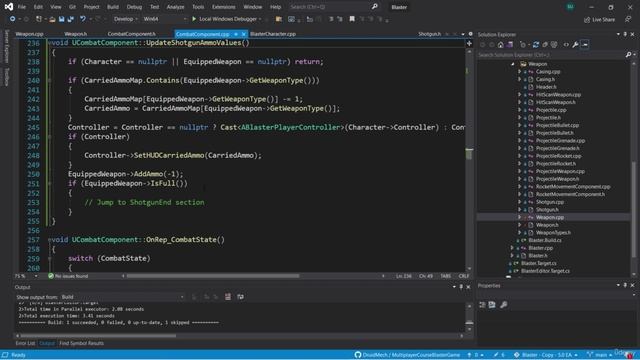This screenshot has height=360, width=640.
Task: Click the bookmark icon in toolbar
Action: click(352, 19)
